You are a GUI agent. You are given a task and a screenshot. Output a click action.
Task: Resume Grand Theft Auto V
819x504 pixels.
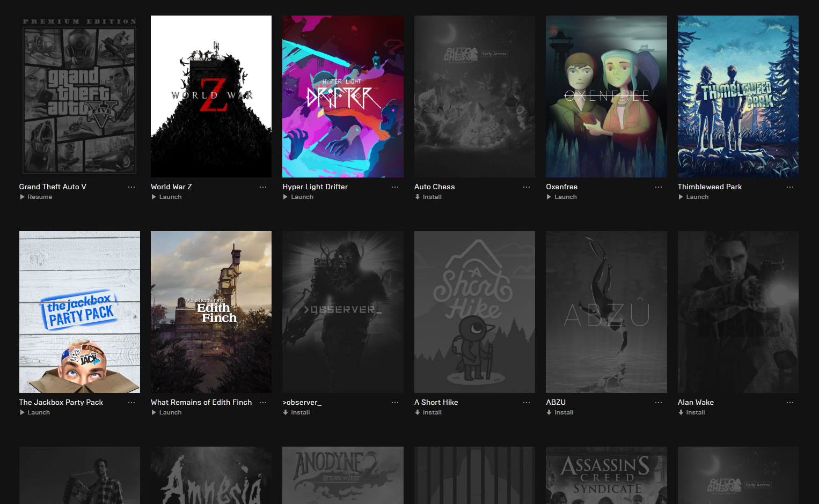click(x=36, y=197)
